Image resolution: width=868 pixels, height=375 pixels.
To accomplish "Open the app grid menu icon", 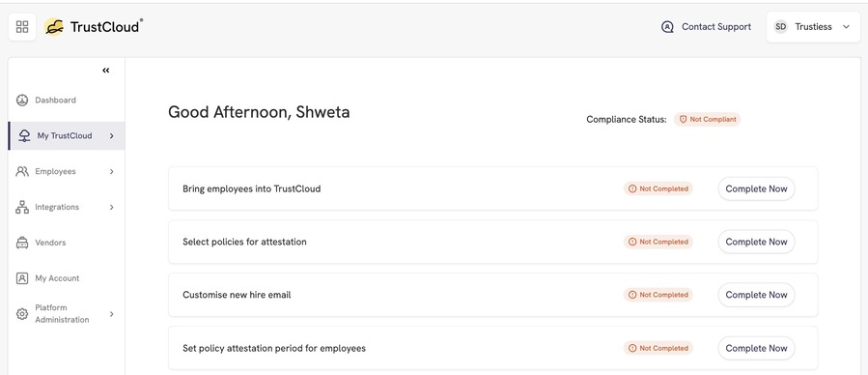I will (x=22, y=27).
